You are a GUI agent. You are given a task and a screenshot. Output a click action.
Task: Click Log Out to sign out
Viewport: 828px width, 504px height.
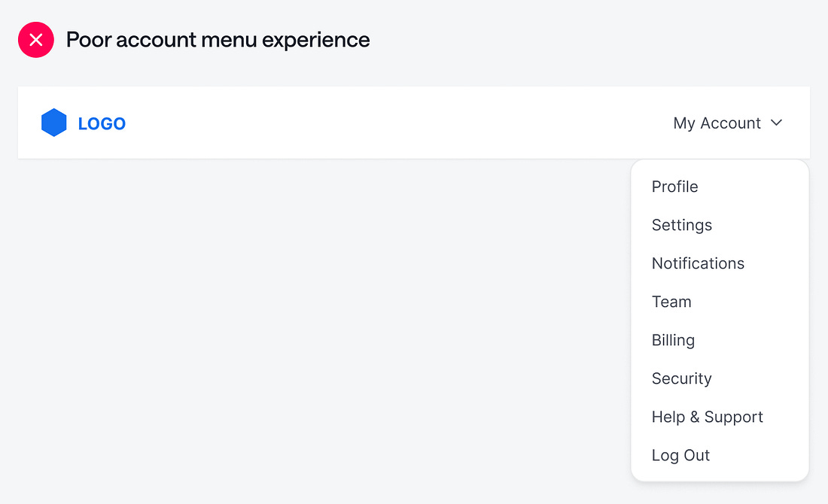pos(680,455)
